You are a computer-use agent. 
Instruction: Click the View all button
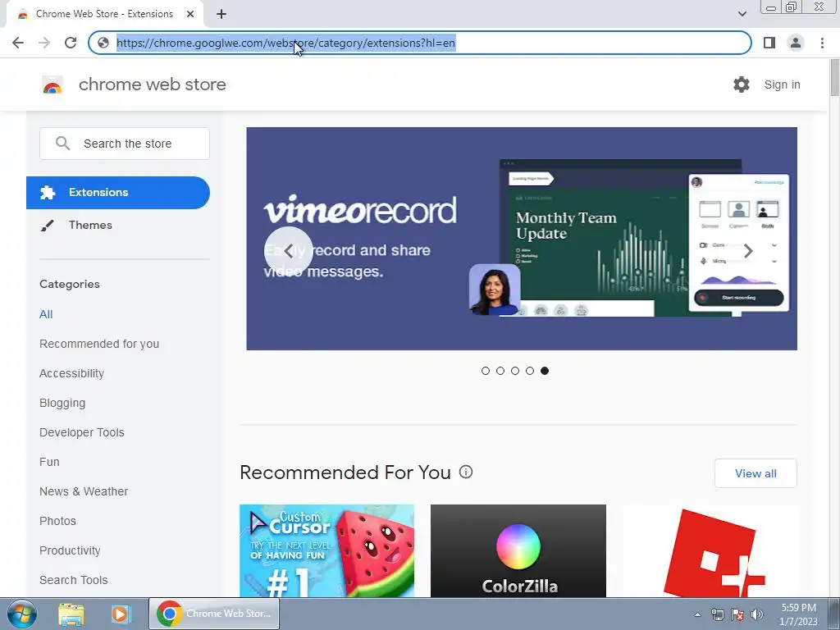point(756,473)
